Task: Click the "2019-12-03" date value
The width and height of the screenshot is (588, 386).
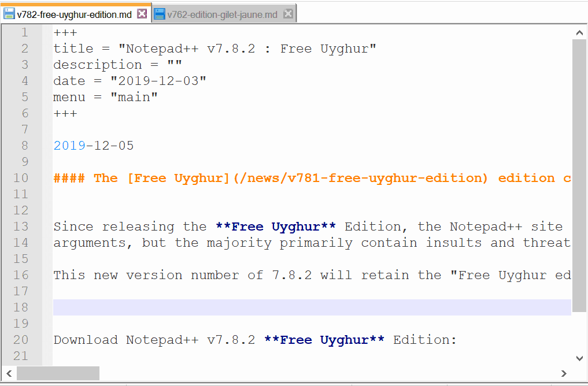Action: pos(158,81)
